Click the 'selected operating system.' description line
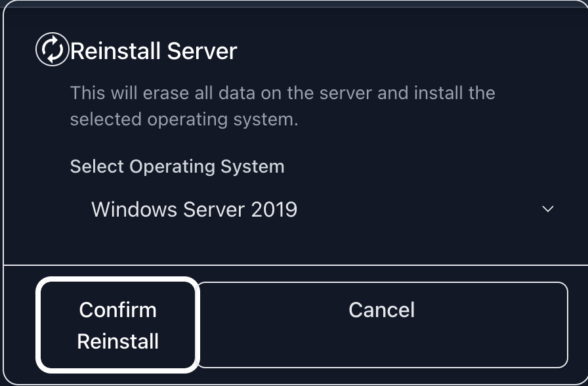Viewport: 588px width, 386px height. pos(184,120)
